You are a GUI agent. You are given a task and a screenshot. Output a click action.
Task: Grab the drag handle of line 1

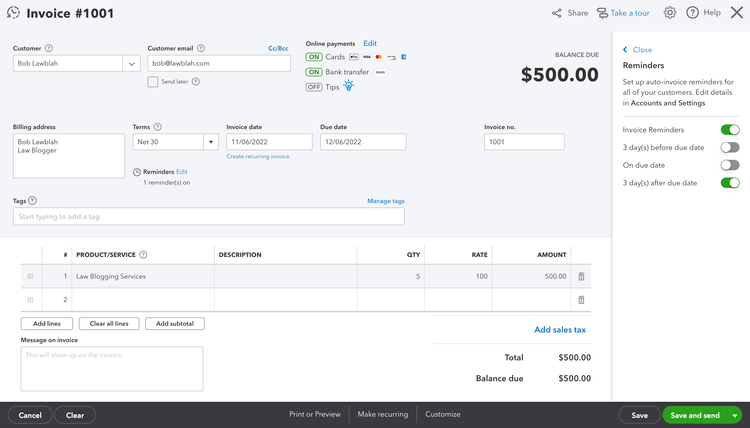click(30, 276)
